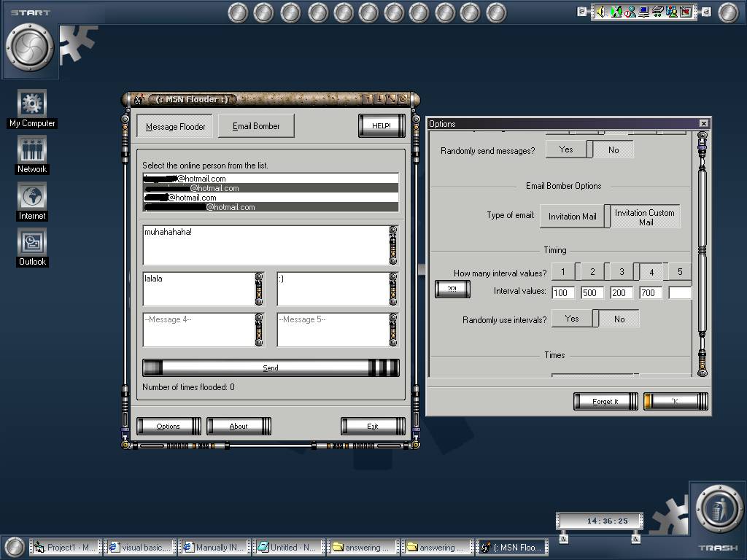Screen dimensions: 747x560
Task: Click the network drive tray icon
Action: (658, 12)
